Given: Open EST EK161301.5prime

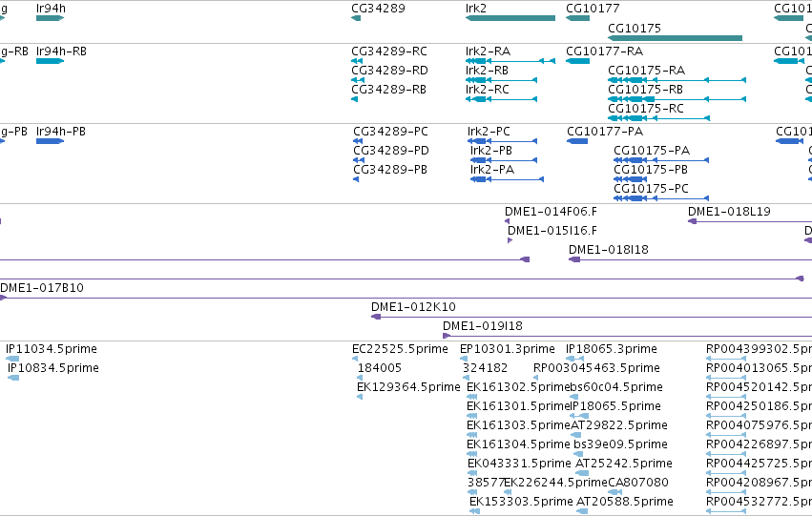Looking at the screenshot, I should pyautogui.click(x=518, y=407).
